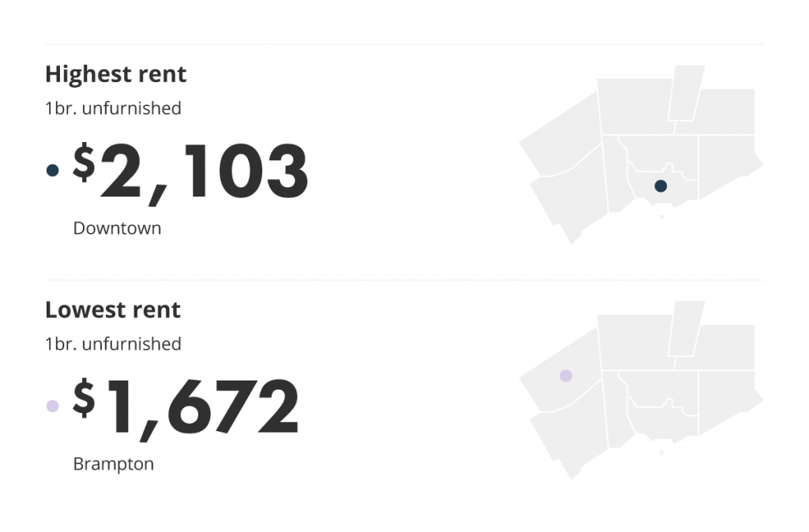The width and height of the screenshot is (809, 532).
Task: Click the dollar sign before 1,672
Action: point(84,398)
